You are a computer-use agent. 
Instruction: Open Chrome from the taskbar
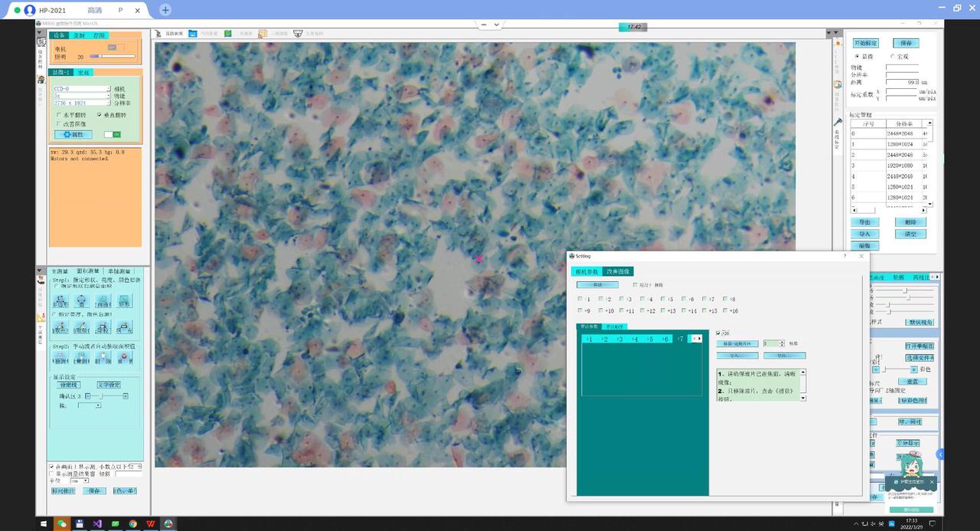[x=132, y=523]
